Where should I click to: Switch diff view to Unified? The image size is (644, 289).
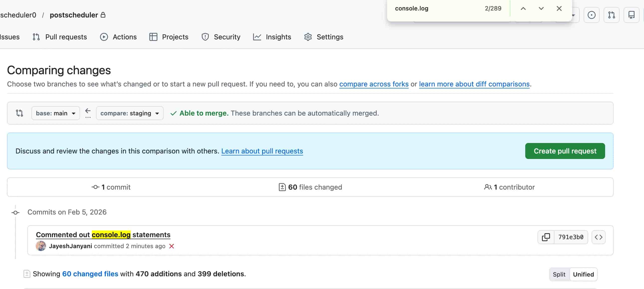pos(583,274)
